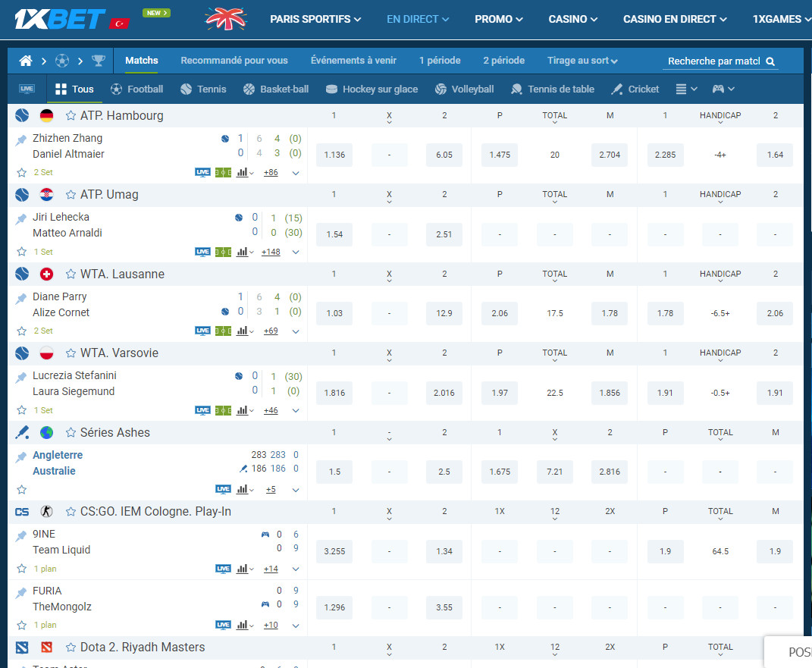Image resolution: width=812 pixels, height=668 pixels.
Task: Click the 'TheMongolz' team name
Action: click(62, 607)
